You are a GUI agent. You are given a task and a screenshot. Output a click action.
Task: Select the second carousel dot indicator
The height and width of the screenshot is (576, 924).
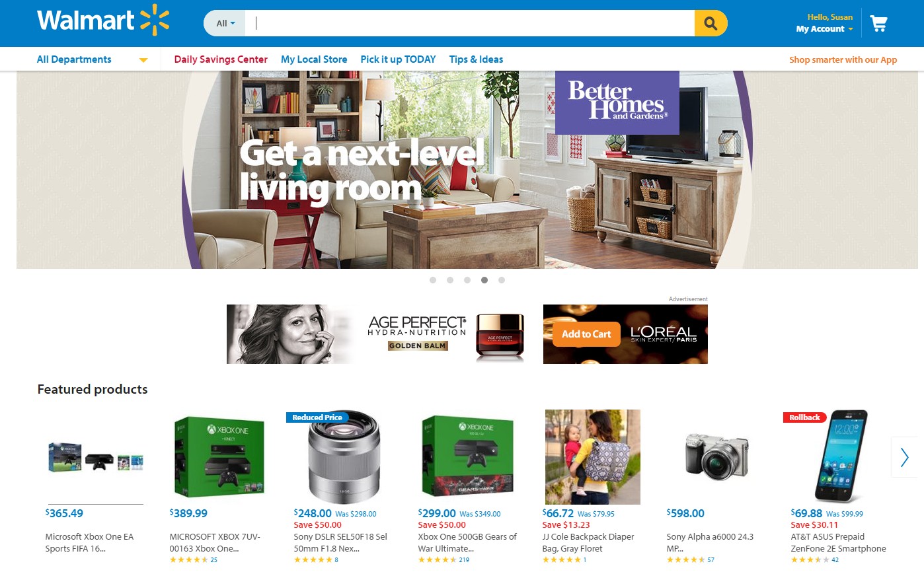click(x=450, y=280)
